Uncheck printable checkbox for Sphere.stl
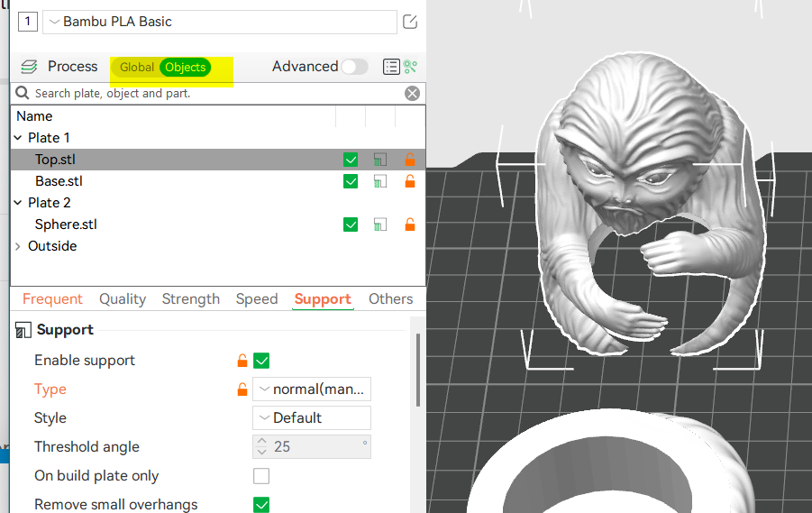812x513 pixels. [351, 224]
